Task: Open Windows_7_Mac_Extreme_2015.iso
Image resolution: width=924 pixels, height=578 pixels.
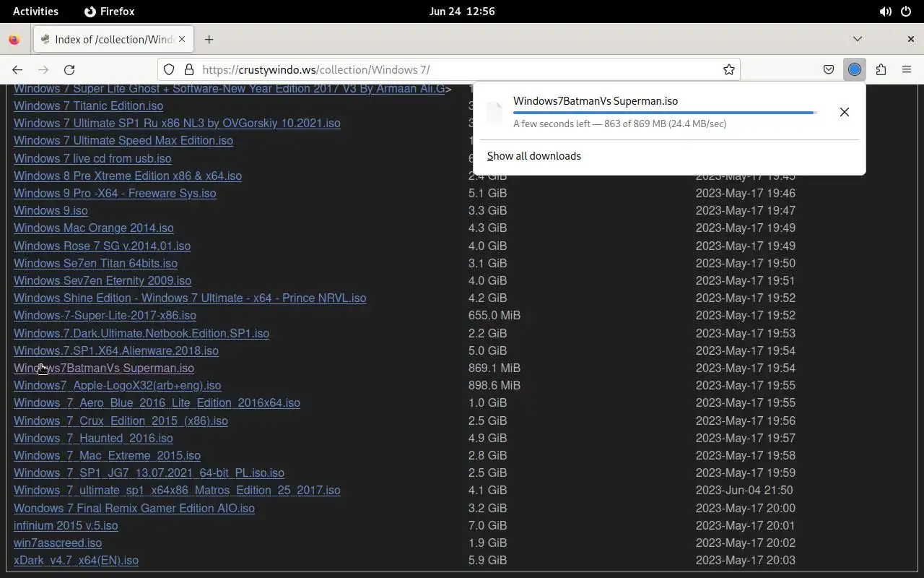Action: coord(107,455)
